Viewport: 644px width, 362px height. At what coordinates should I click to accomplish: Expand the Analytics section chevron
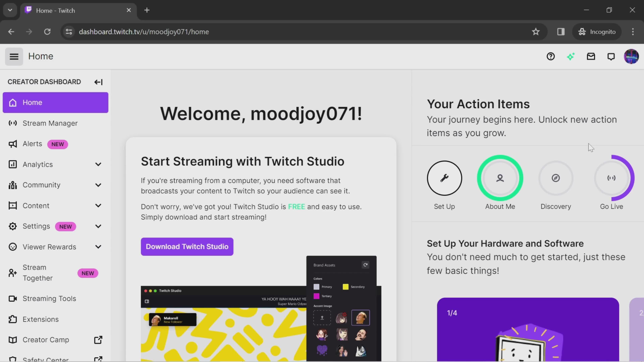coord(98,164)
